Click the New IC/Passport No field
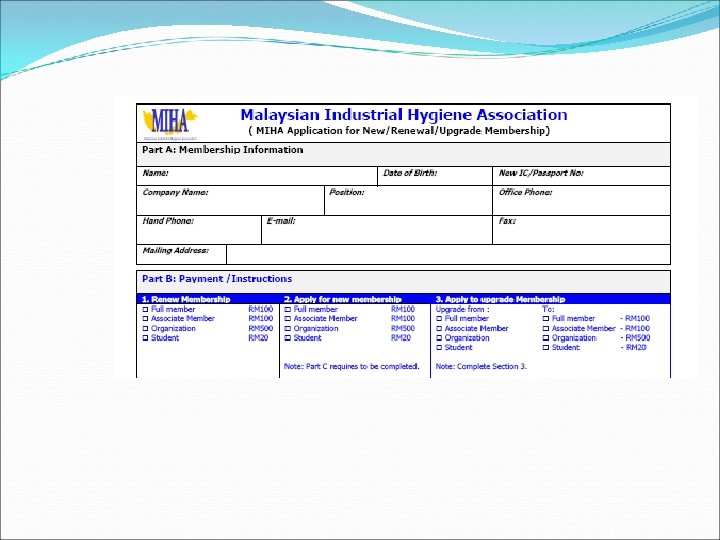 (581, 176)
